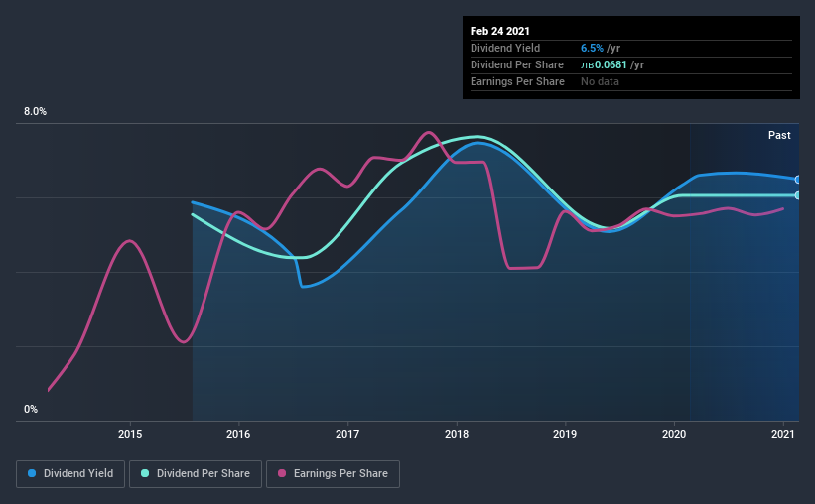
Task: Click the 0% y-axis label
Action: [31, 410]
